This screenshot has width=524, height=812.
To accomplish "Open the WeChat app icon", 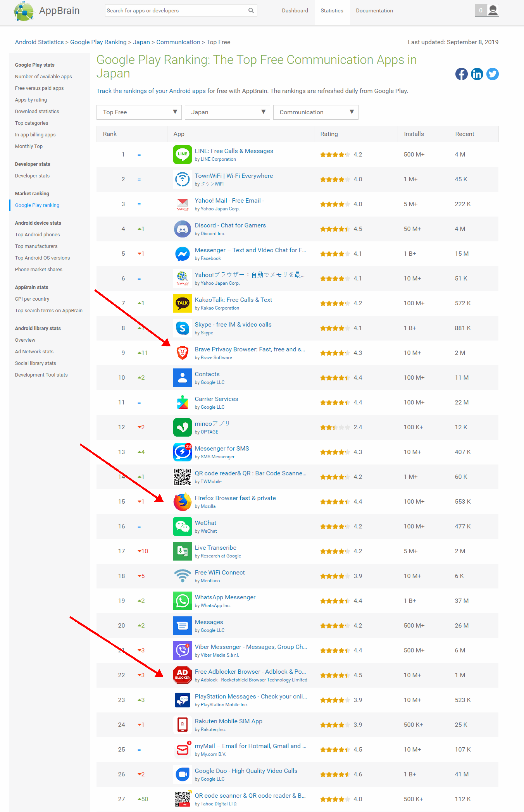I will point(182,526).
